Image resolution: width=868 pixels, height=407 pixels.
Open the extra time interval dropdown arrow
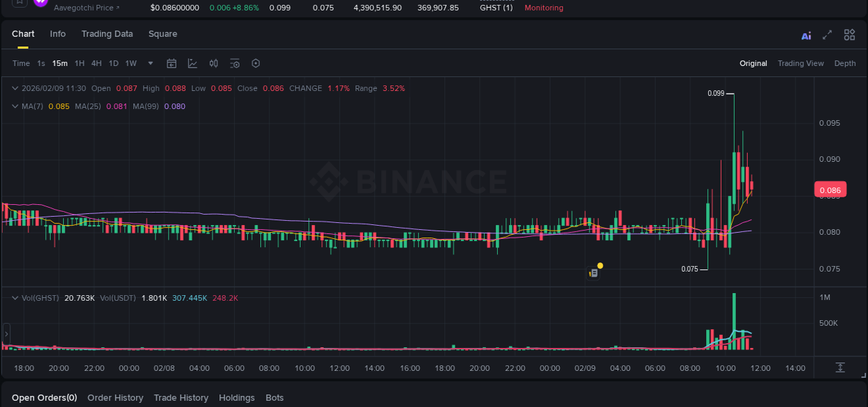pyautogui.click(x=150, y=63)
